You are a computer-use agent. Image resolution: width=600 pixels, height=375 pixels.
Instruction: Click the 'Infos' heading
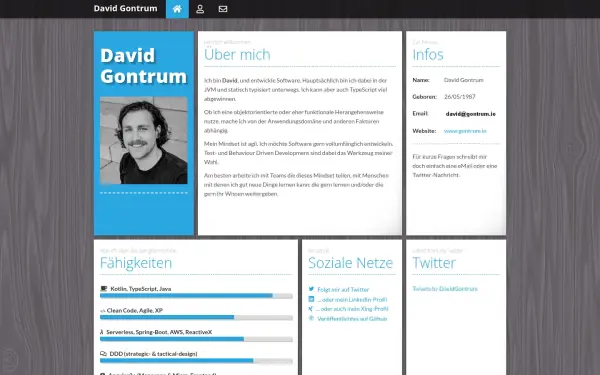tap(428, 54)
